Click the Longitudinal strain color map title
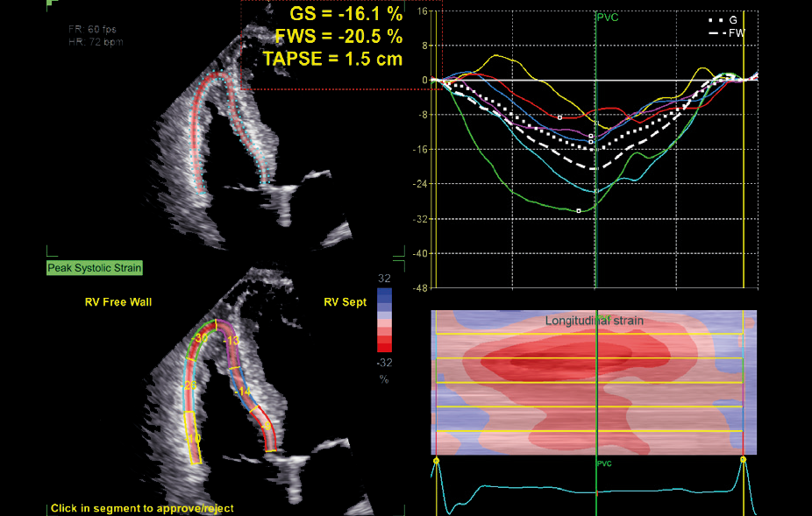Image resolution: width=812 pixels, height=516 pixels. point(594,321)
